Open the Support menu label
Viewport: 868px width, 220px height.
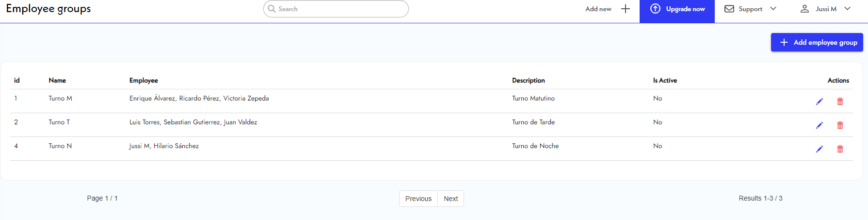coord(750,9)
